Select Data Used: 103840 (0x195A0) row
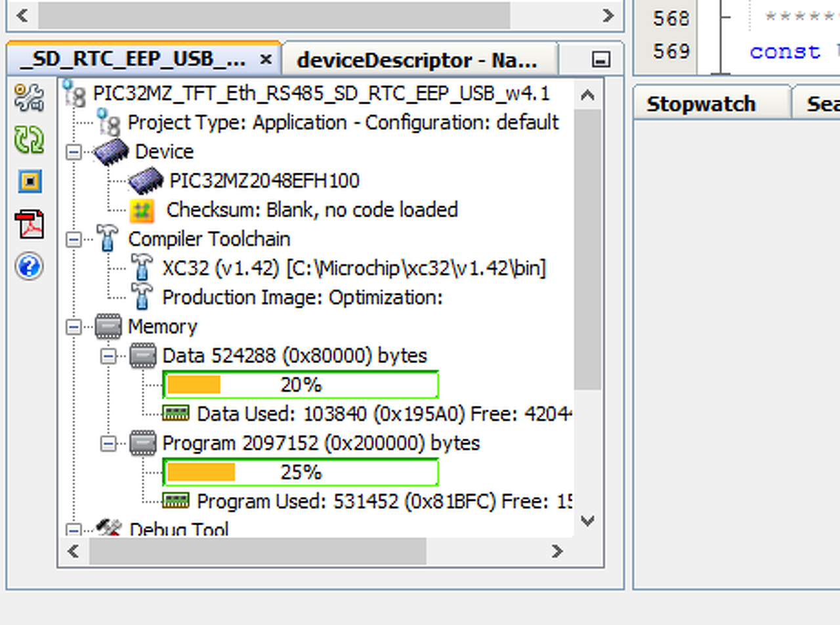The image size is (840, 625). pyautogui.click(x=385, y=414)
